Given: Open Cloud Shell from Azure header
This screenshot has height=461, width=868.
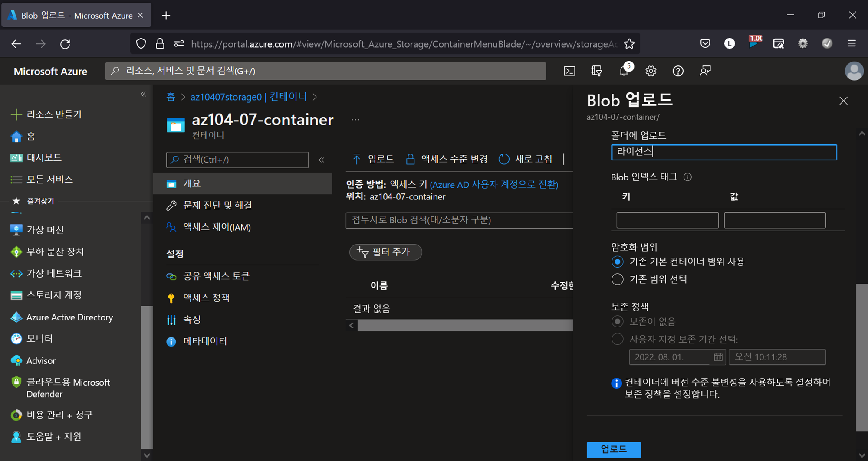Looking at the screenshot, I should 569,71.
